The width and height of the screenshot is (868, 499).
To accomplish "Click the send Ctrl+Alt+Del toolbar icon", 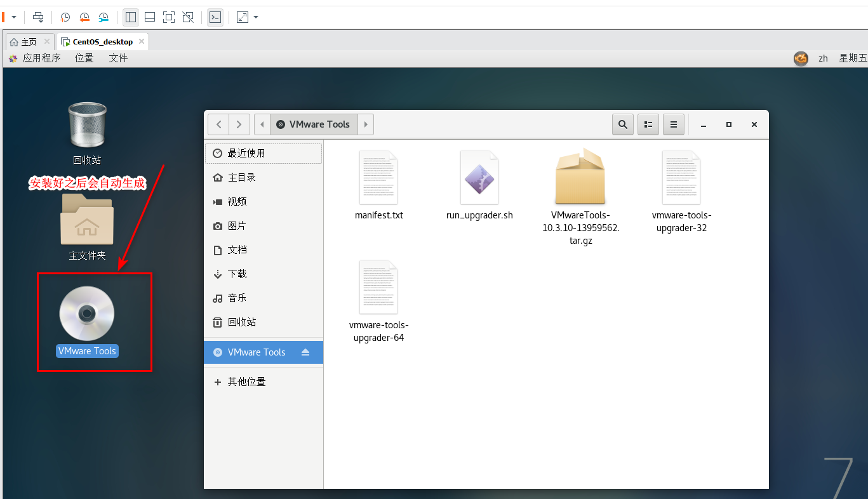I will [x=38, y=17].
